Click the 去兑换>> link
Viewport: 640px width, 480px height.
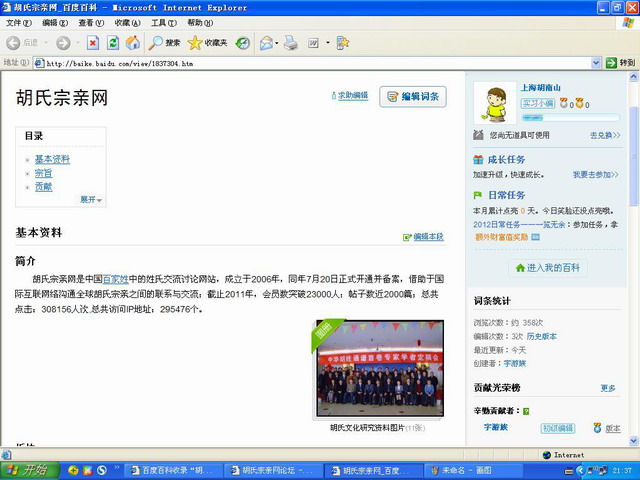[x=605, y=135]
